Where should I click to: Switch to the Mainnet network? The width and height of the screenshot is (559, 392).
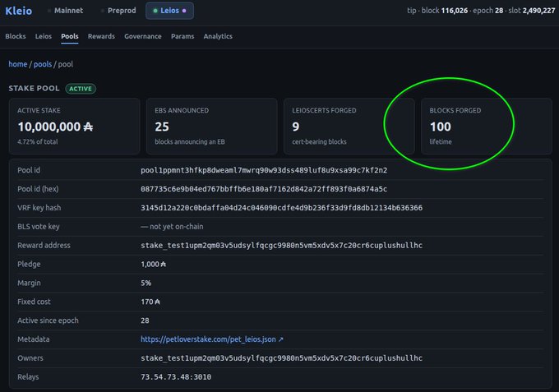coord(66,11)
